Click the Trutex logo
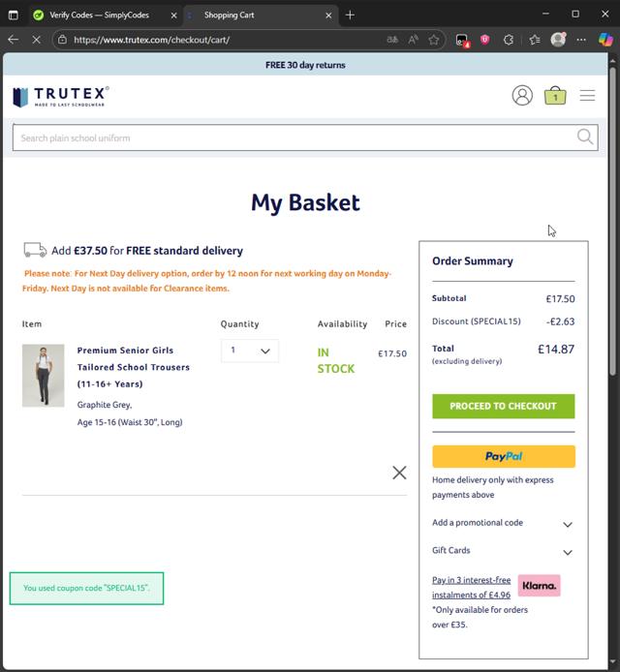The image size is (620, 672). 61,97
